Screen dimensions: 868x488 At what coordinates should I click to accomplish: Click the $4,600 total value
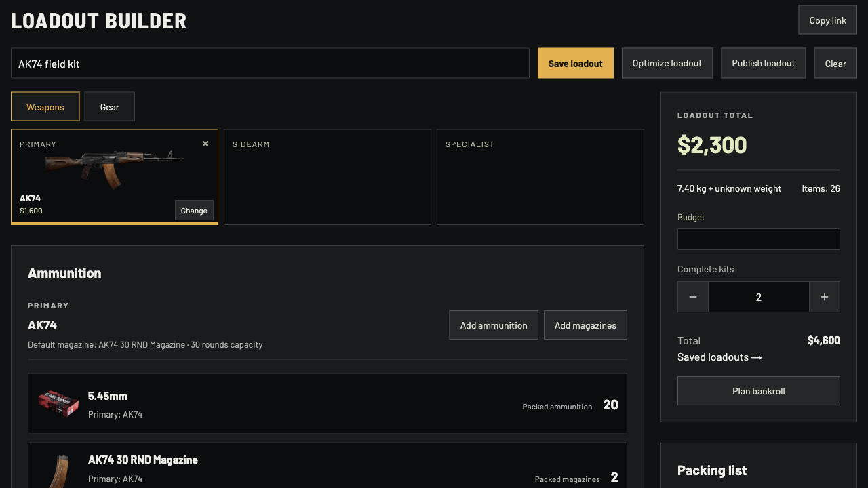(x=823, y=340)
